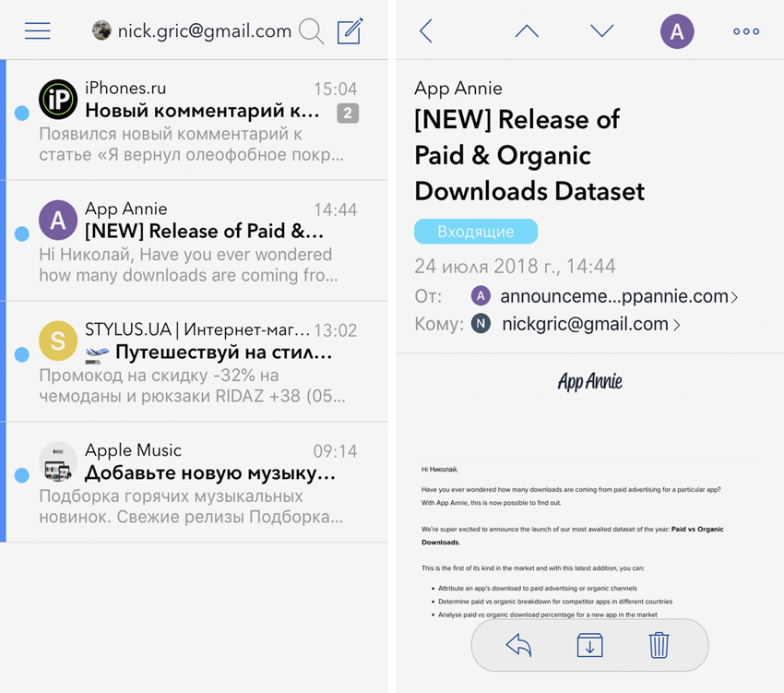The image size is (784, 693).
Task: Select the iPhones.ru sender name
Action: coord(125,88)
